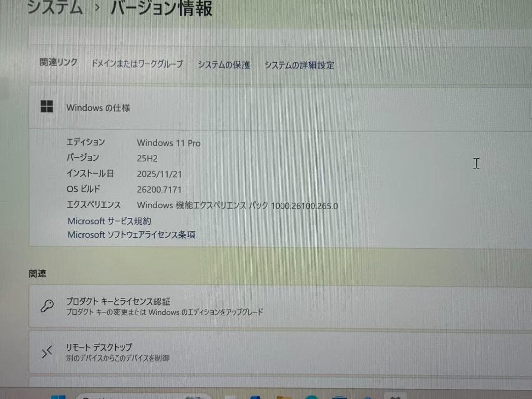Viewport: 532px width, 399px height.
Task: Click the 関連リンク label
Action: click(x=58, y=62)
